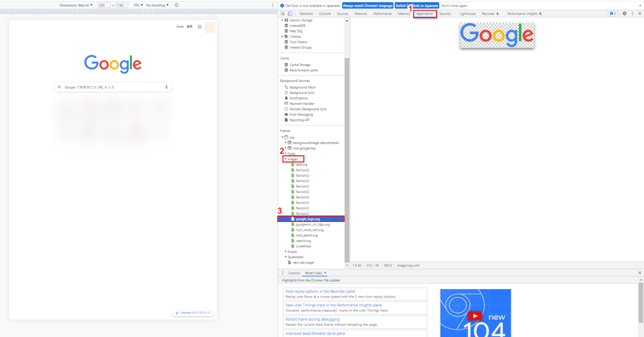Click the device width input field
This screenshot has height=337, width=644.
(x=103, y=5)
